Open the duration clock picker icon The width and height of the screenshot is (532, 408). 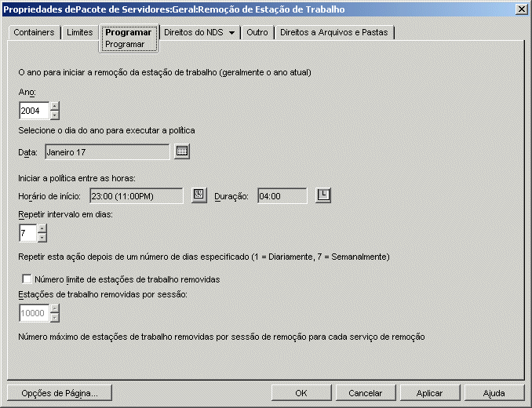323,195
